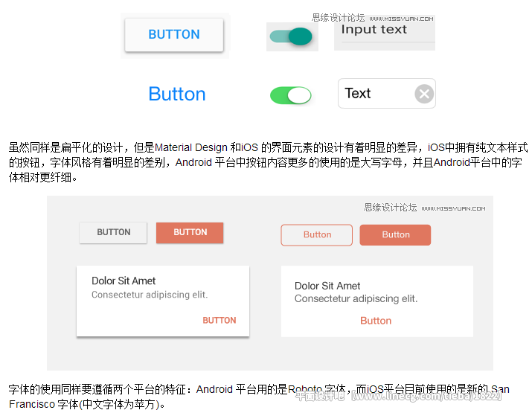The height and width of the screenshot is (410, 532).
Task: Click the gray flat BUTTON in Android sample
Action: [113, 232]
